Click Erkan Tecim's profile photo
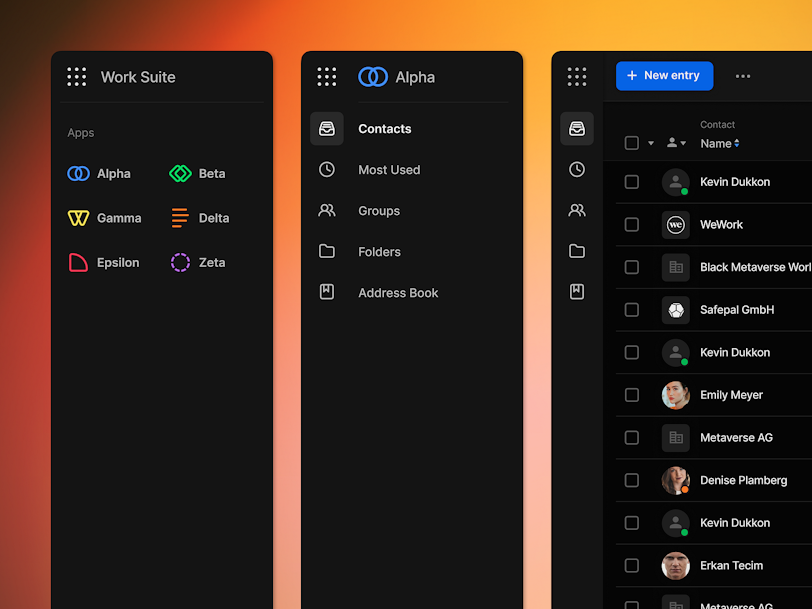 click(676, 566)
